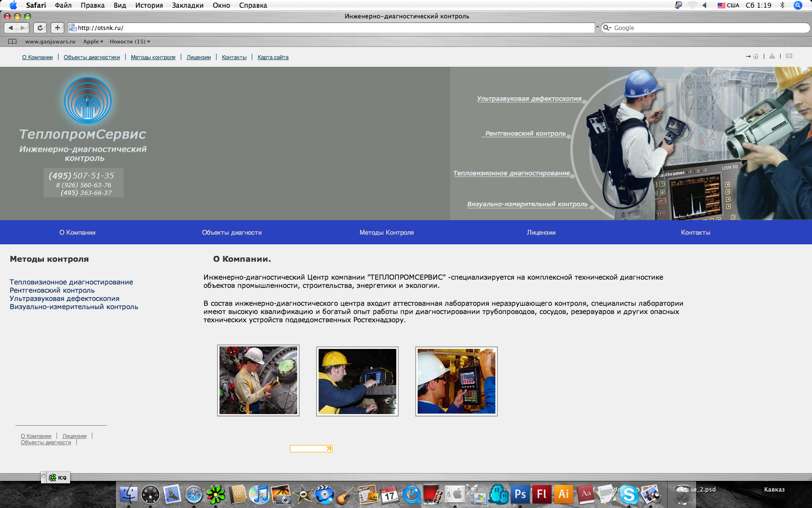Open the Окно menu

pos(221,5)
